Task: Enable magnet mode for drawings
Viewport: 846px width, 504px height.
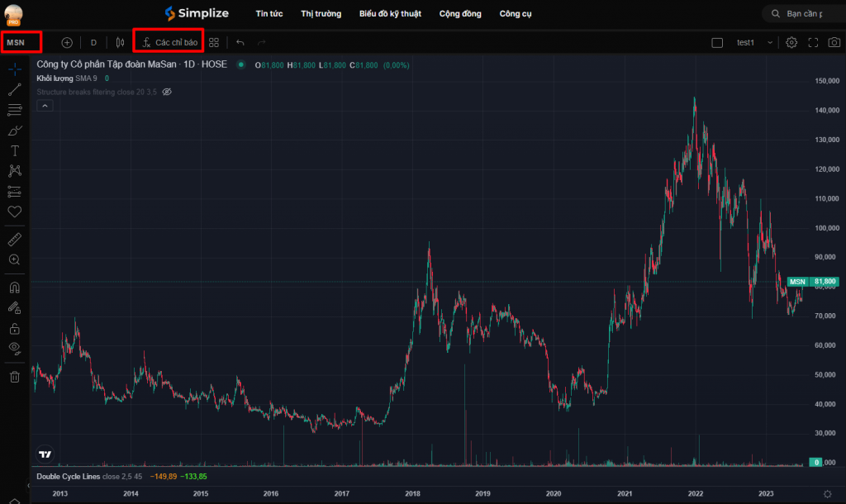Action: point(14,288)
